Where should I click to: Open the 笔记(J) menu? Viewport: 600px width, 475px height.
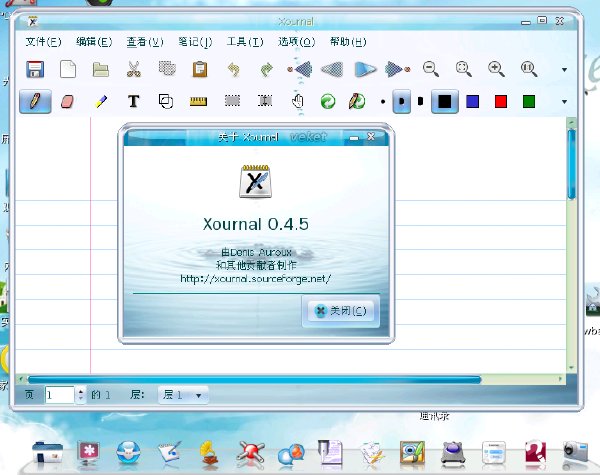[195, 42]
